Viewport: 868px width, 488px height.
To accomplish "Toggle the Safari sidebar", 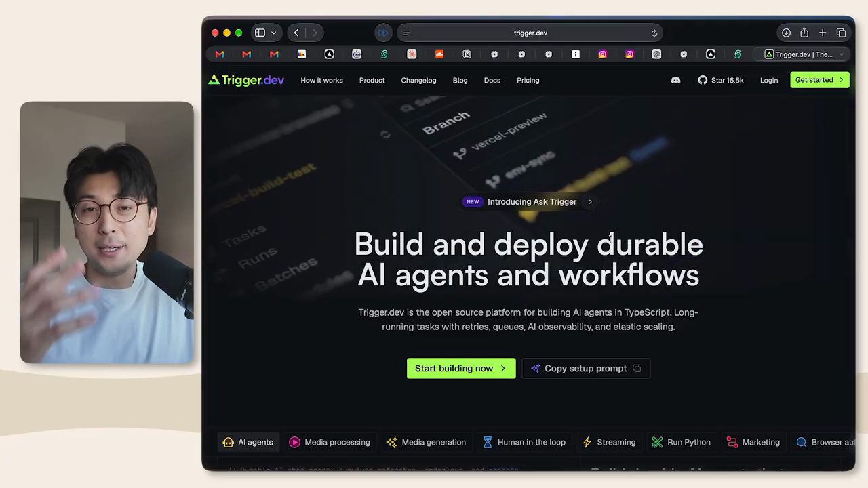I will [260, 33].
